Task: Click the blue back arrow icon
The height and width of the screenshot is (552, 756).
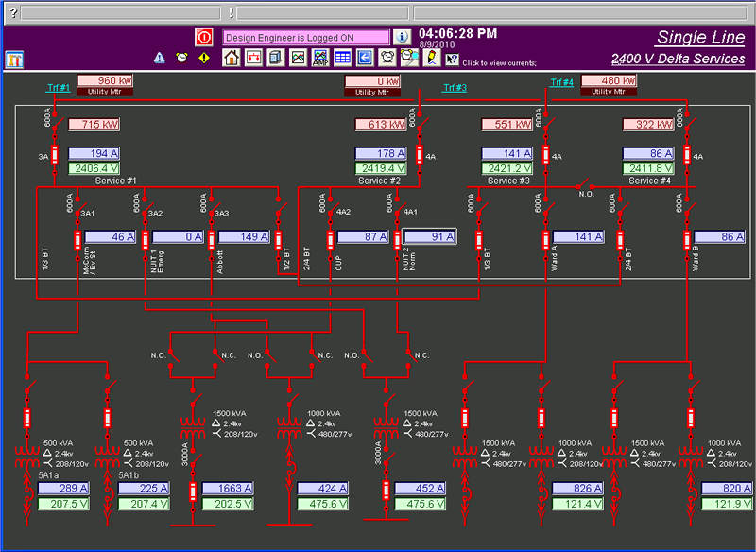Action: click(x=365, y=59)
